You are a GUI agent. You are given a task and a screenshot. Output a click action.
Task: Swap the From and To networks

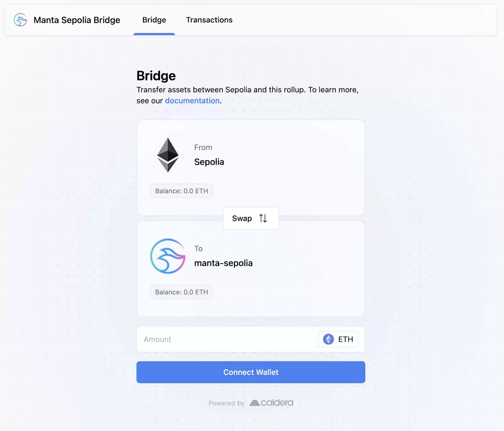coord(251,218)
